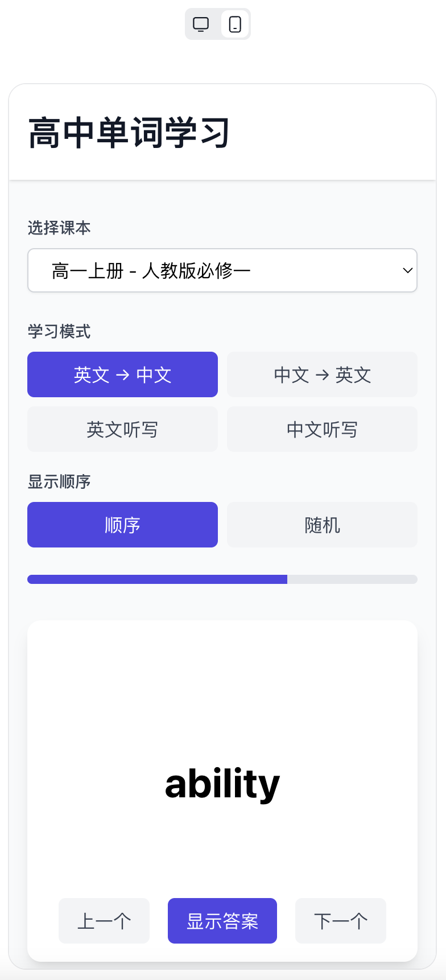
Task: Select 中文 → 英文 learning mode
Action: [322, 374]
